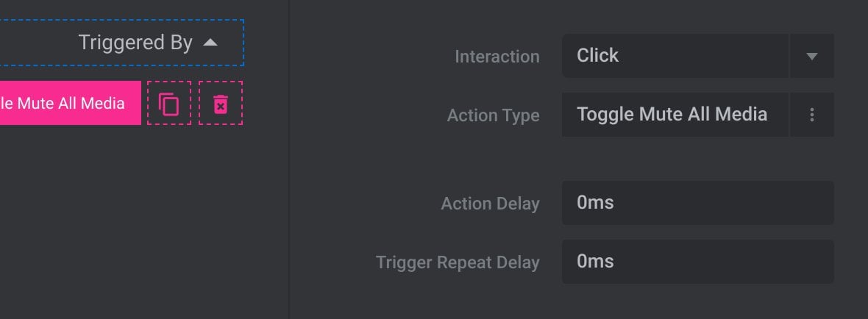Open three-dot menu beside Action Type
The width and height of the screenshot is (868, 319).
pyautogui.click(x=811, y=115)
